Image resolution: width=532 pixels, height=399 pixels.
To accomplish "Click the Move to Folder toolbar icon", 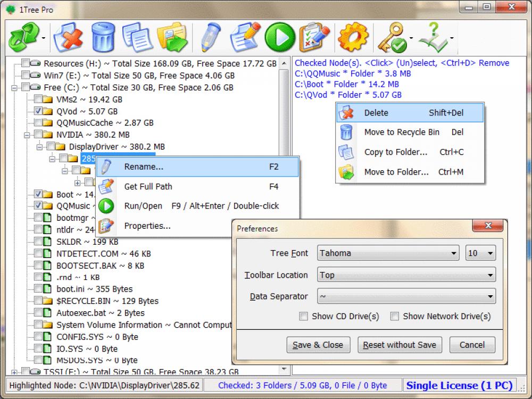I will coord(172,37).
